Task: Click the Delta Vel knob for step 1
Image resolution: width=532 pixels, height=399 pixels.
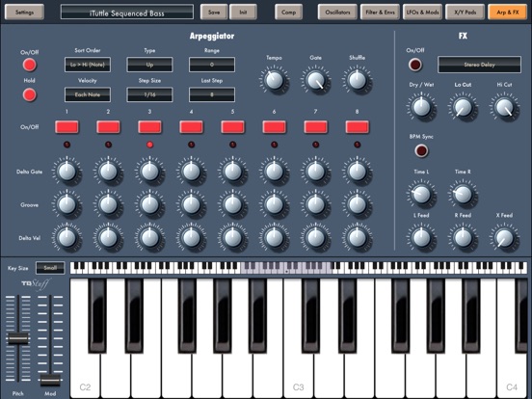Action: point(66,238)
